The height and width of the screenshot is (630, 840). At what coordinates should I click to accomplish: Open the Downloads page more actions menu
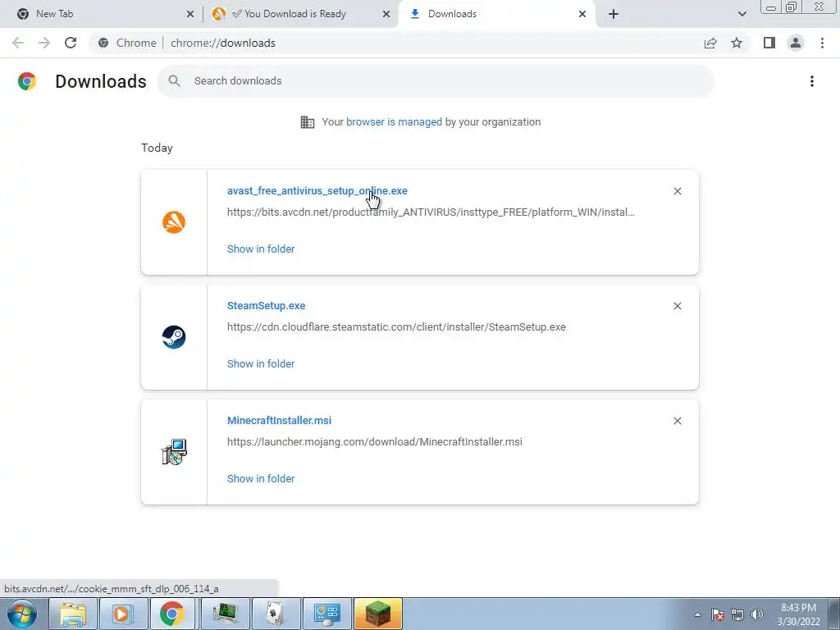812,81
